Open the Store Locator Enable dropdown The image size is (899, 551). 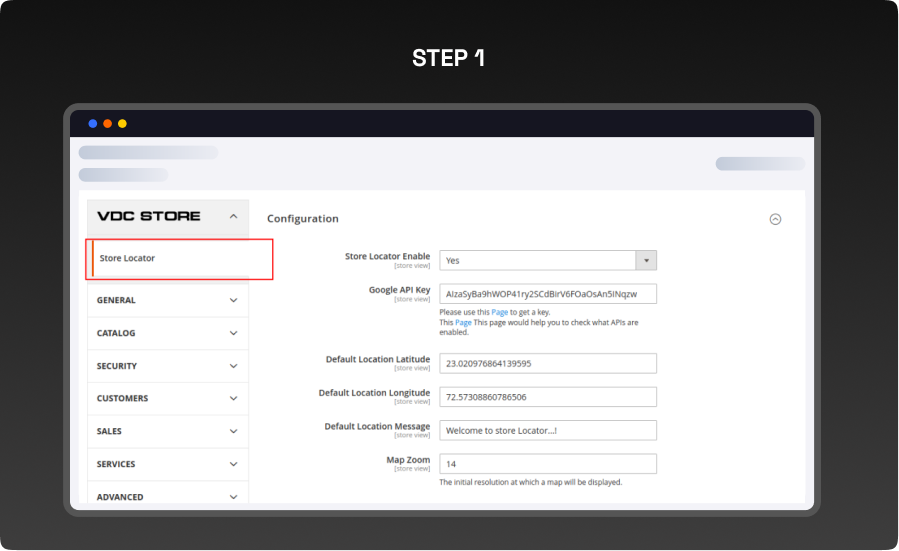(x=547, y=260)
